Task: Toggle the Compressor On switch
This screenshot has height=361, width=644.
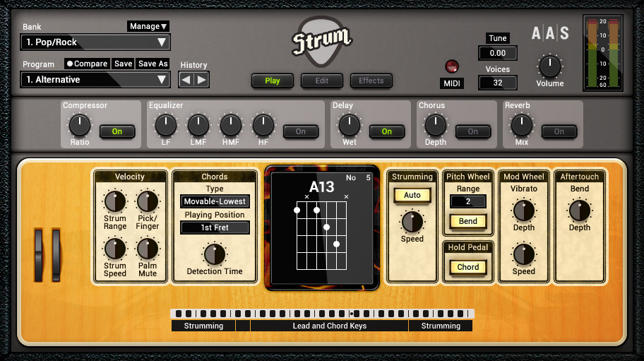Action: pos(117,131)
